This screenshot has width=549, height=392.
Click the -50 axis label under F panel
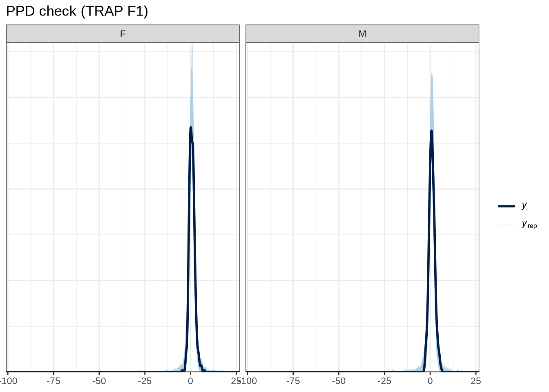click(x=99, y=381)
